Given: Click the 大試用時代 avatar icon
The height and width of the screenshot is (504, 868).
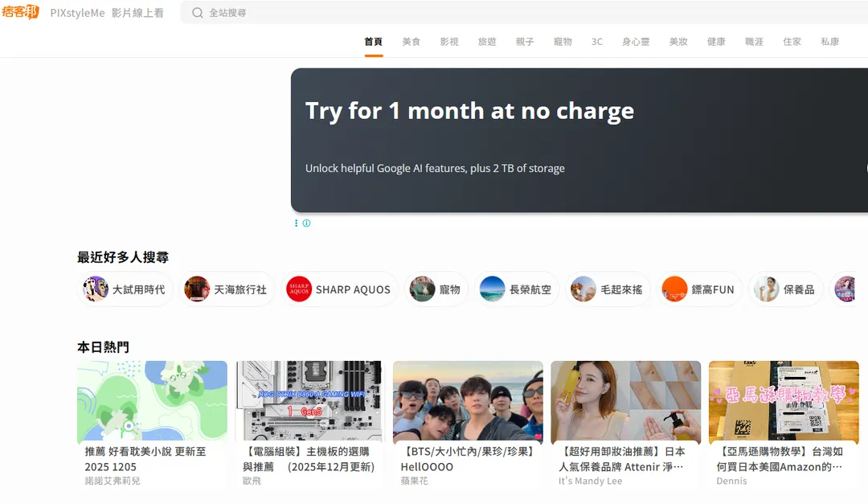Looking at the screenshot, I should 95,289.
